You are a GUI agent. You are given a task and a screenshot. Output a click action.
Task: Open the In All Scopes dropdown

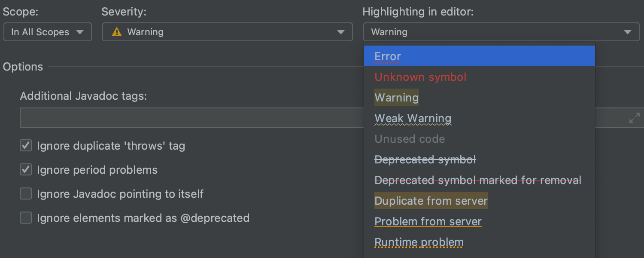click(47, 32)
